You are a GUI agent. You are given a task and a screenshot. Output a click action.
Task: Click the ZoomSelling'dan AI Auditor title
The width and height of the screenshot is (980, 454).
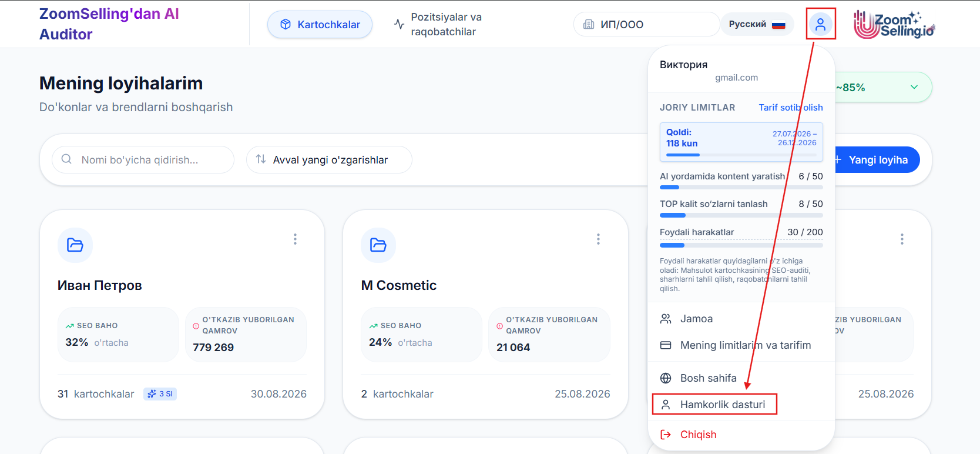pyautogui.click(x=109, y=24)
